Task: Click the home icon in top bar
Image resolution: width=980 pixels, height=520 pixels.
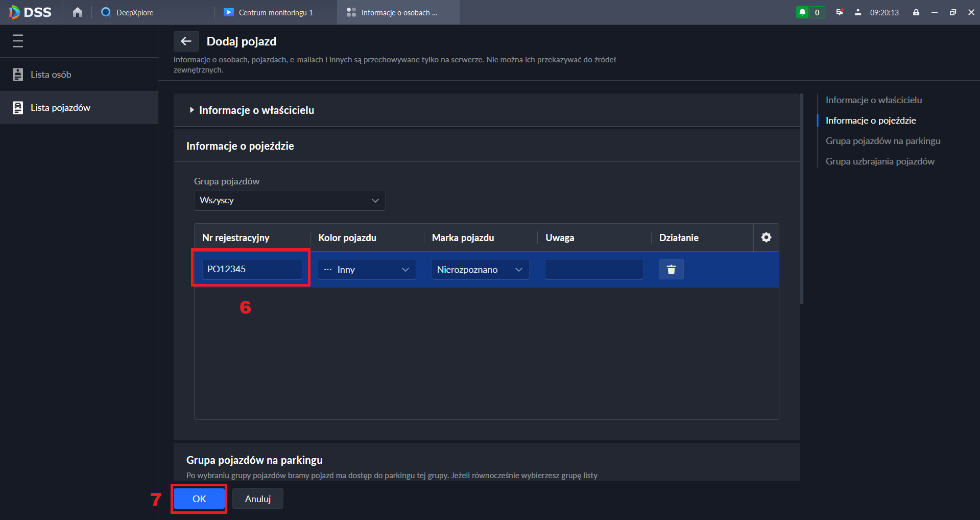Action: [77, 12]
